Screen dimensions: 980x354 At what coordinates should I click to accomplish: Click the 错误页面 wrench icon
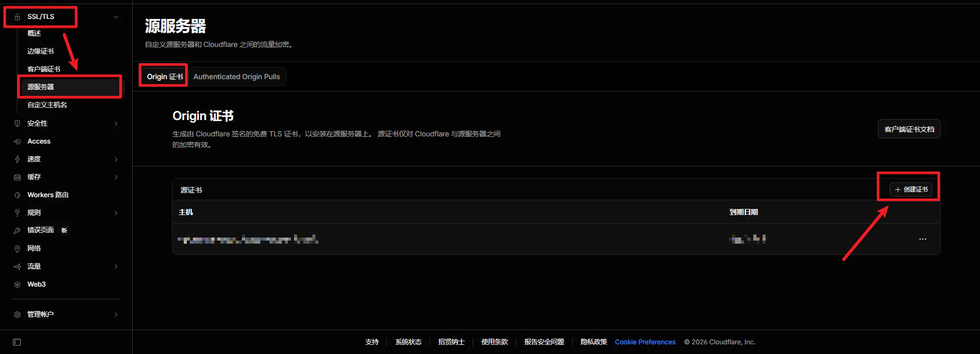[17, 230]
